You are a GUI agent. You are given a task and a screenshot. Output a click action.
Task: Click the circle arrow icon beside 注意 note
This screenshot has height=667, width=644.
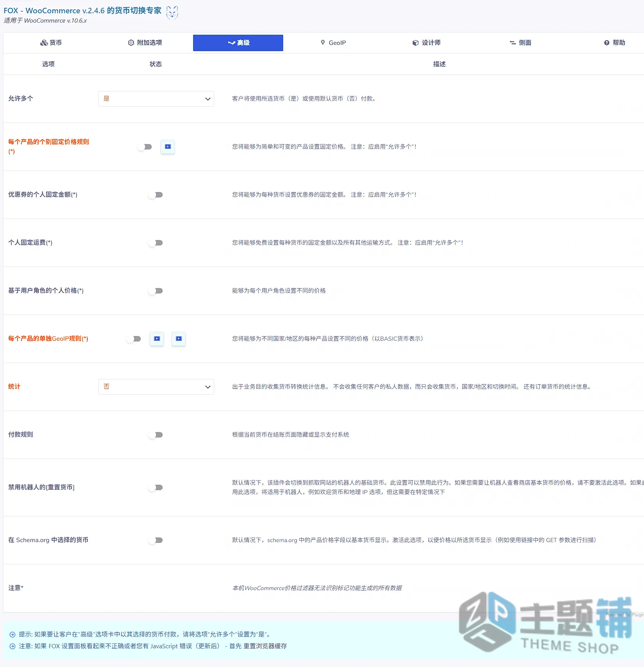tap(12, 646)
